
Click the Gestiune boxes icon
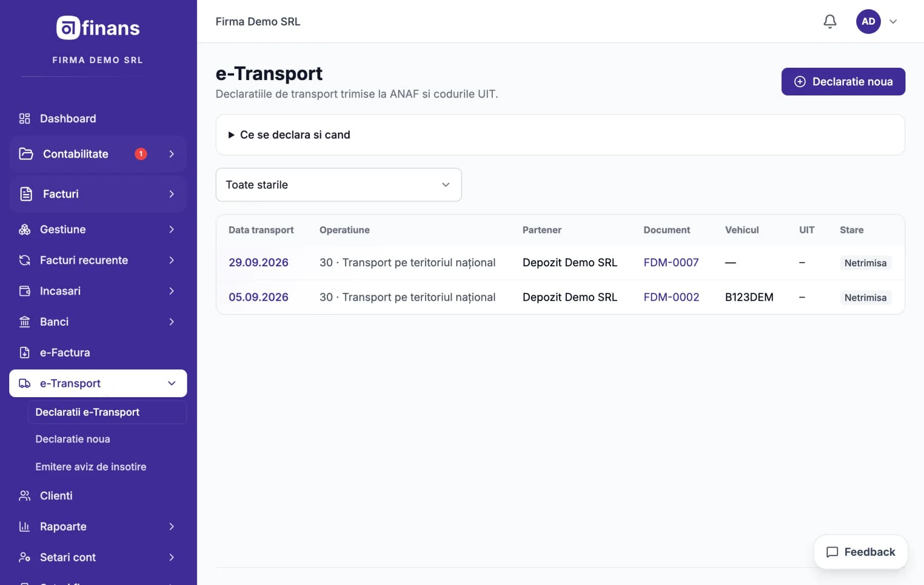click(25, 229)
